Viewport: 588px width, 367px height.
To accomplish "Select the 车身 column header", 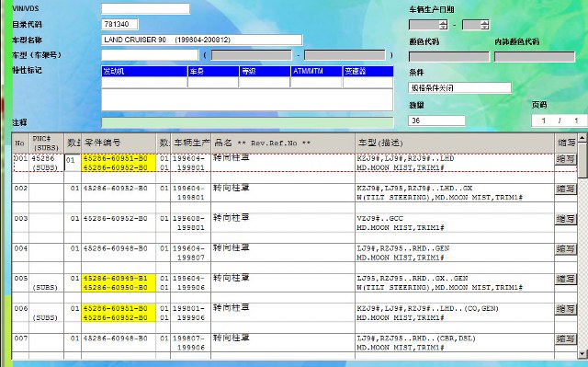I will (x=213, y=72).
